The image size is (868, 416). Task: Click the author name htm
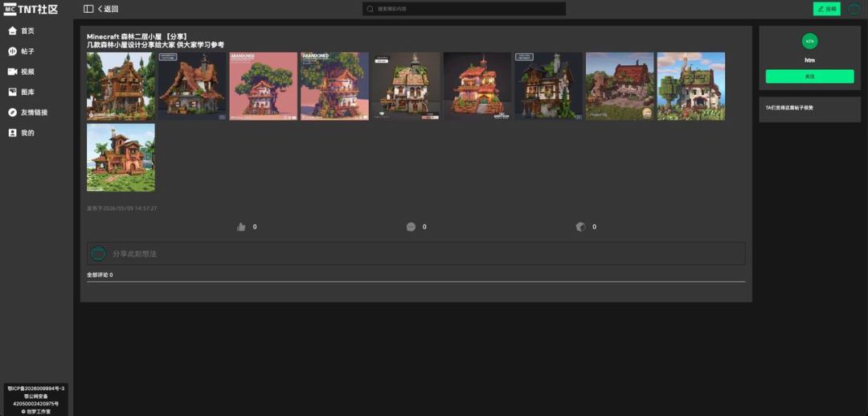click(x=810, y=60)
